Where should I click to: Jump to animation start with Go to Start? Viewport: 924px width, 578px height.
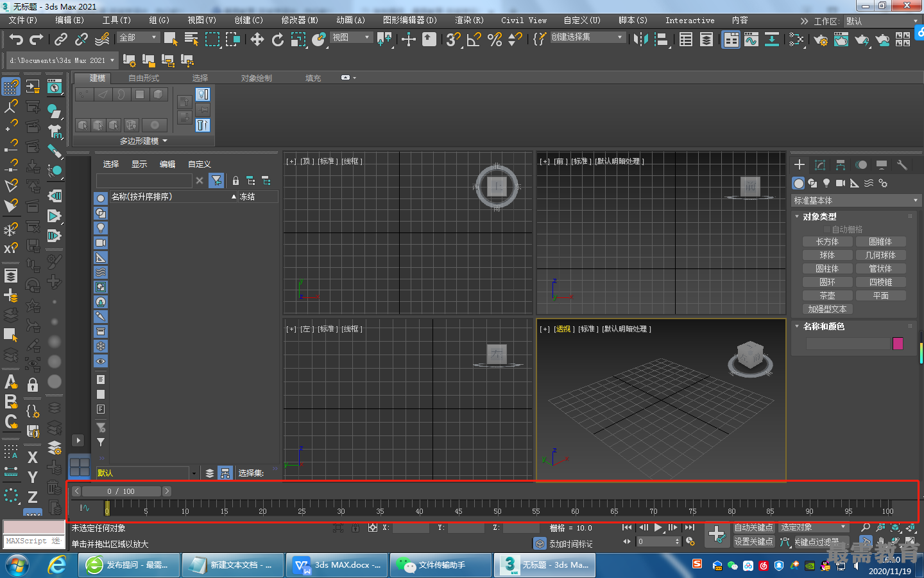coord(627,527)
